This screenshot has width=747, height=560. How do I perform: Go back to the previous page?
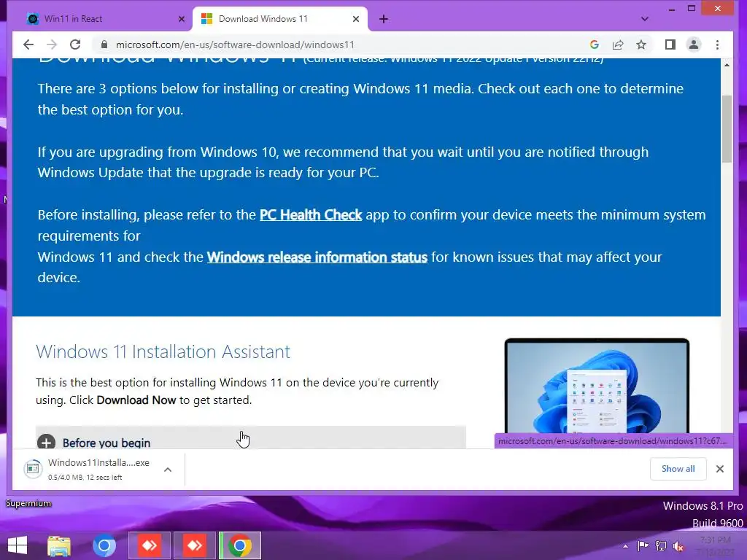(28, 44)
